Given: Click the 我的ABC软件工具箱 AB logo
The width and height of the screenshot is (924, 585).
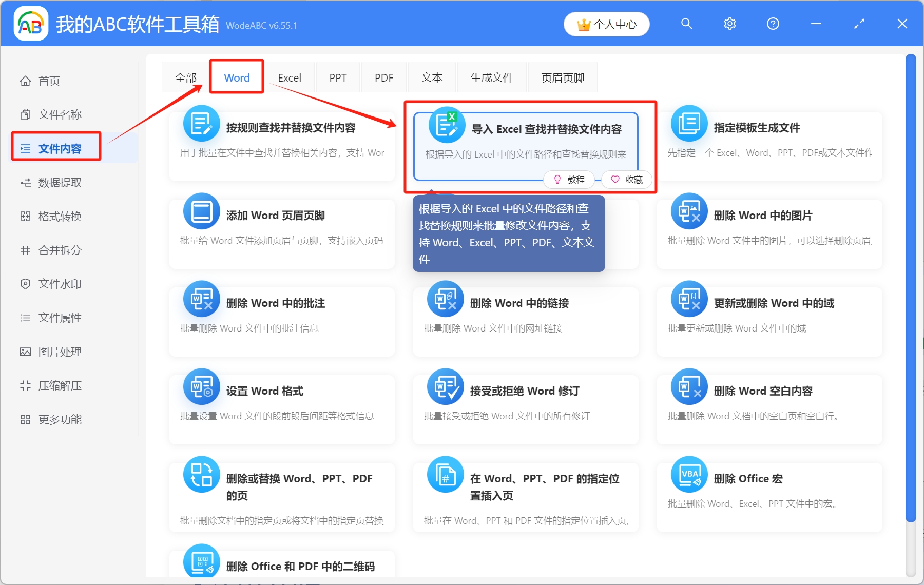Looking at the screenshot, I should [31, 24].
